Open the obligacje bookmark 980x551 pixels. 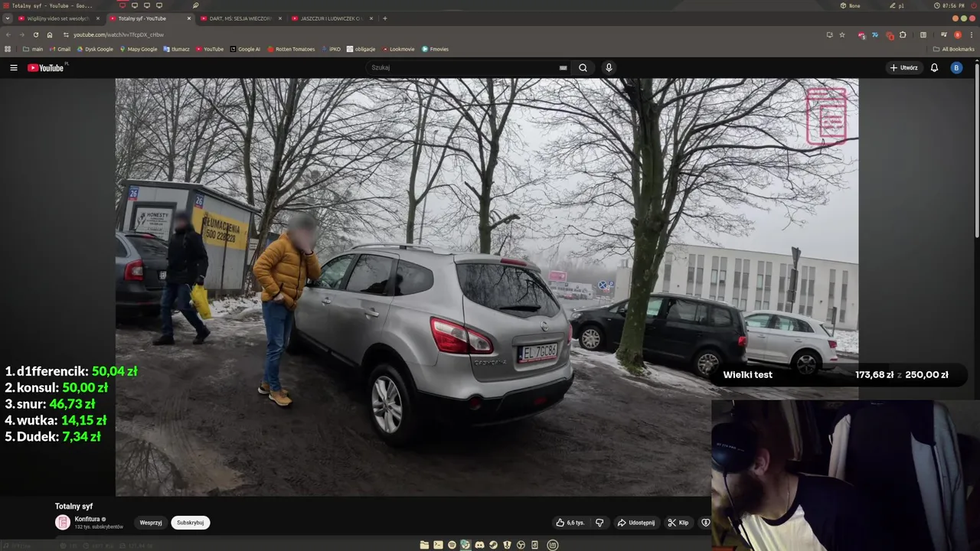click(361, 49)
